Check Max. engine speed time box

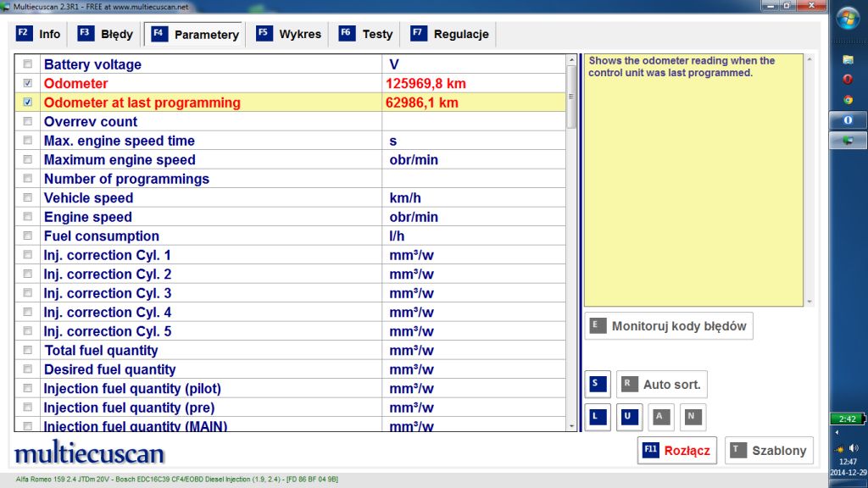tap(28, 141)
